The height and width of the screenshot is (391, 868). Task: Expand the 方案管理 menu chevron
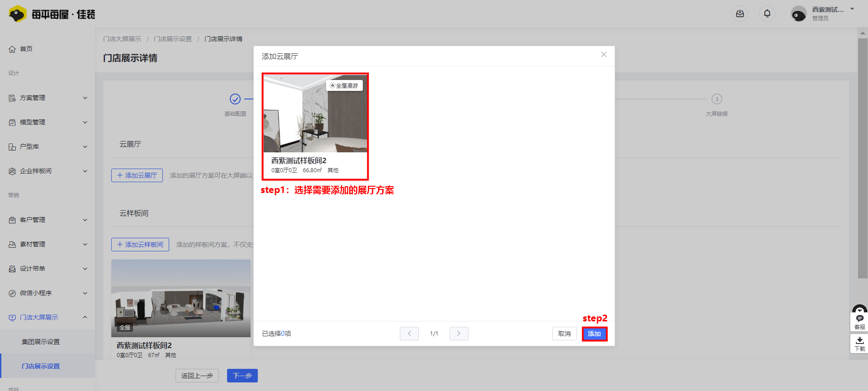coord(85,98)
